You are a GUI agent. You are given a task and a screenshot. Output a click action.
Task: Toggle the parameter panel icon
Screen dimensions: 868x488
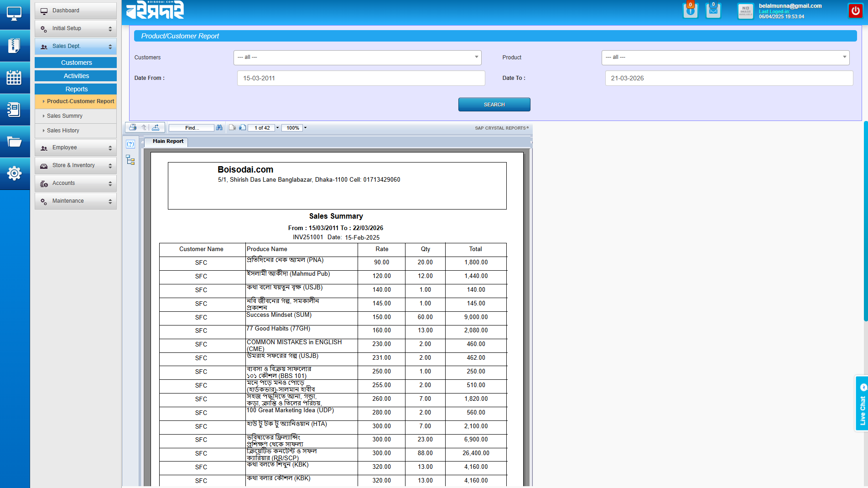coord(130,144)
